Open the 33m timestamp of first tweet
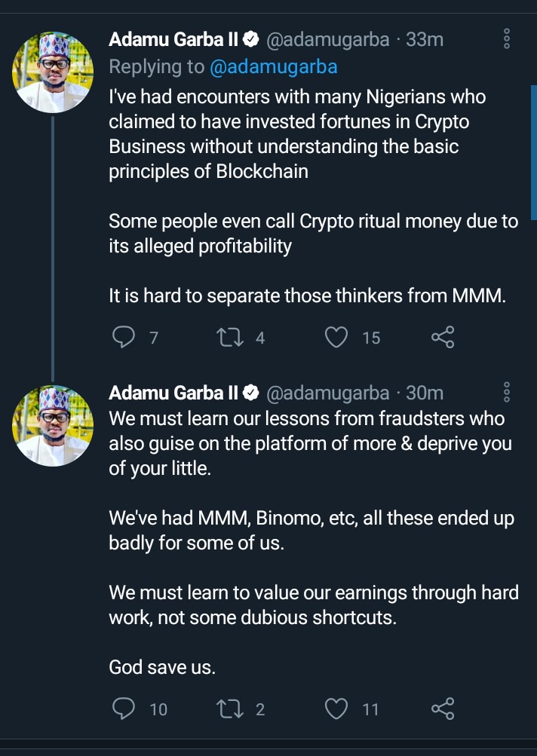 tap(425, 39)
